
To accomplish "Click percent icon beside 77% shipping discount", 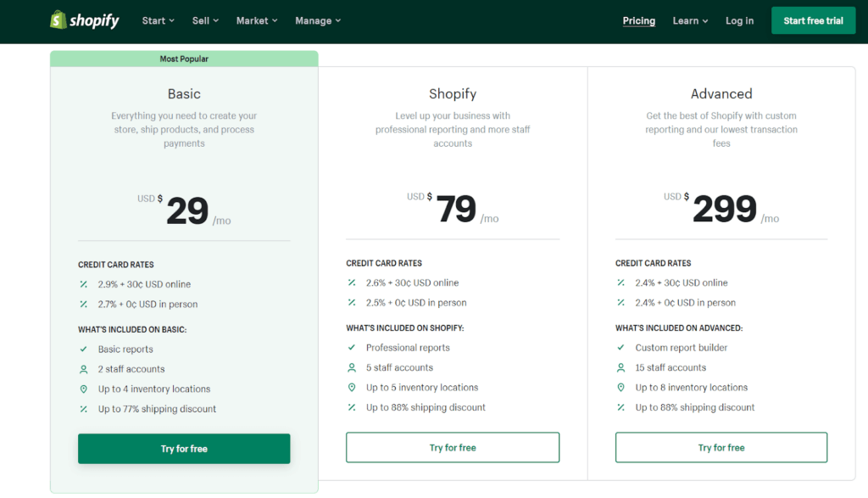I will [x=84, y=409].
